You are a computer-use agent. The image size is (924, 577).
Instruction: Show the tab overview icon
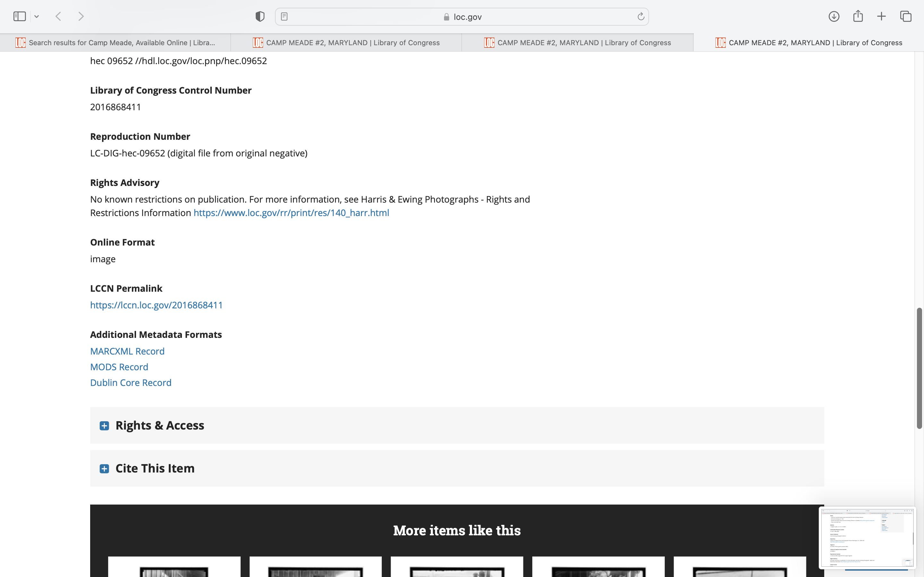(906, 16)
